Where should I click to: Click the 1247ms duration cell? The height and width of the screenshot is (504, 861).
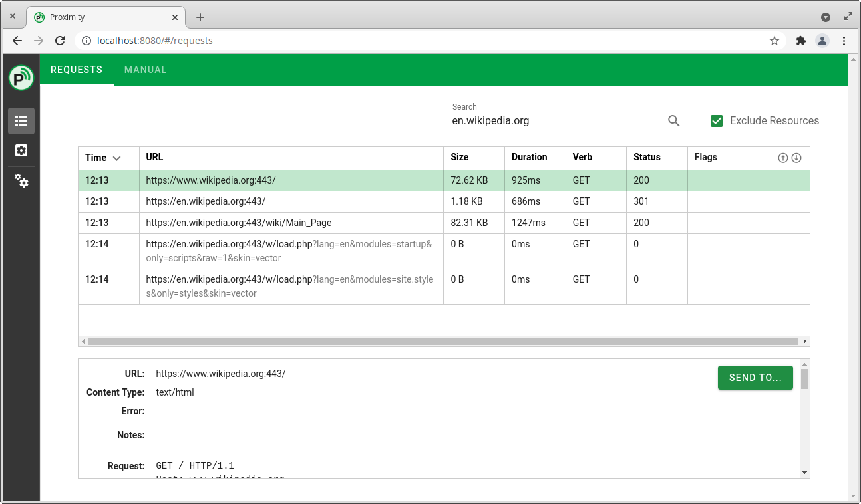535,223
